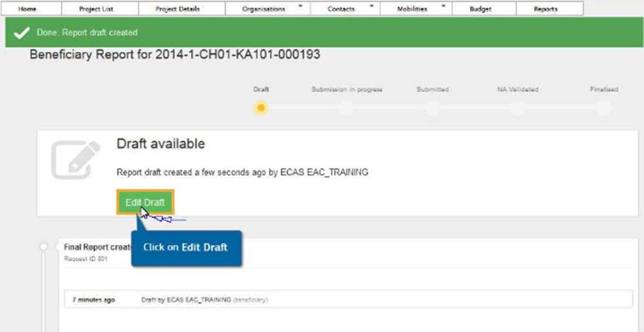Click the 'Finalised' step label
Image resolution: width=644 pixels, height=332 pixels.
(604, 89)
